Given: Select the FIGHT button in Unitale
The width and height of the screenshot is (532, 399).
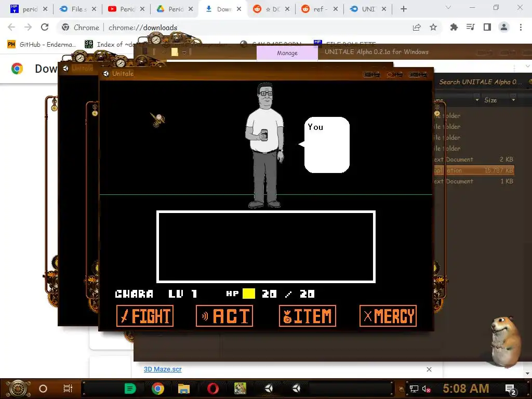Looking at the screenshot, I should [145, 316].
